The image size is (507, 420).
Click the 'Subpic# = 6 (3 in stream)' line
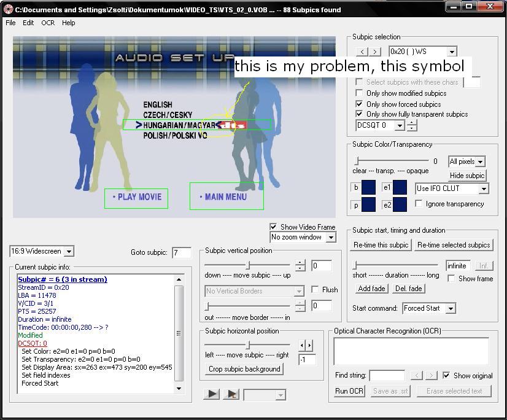63,279
